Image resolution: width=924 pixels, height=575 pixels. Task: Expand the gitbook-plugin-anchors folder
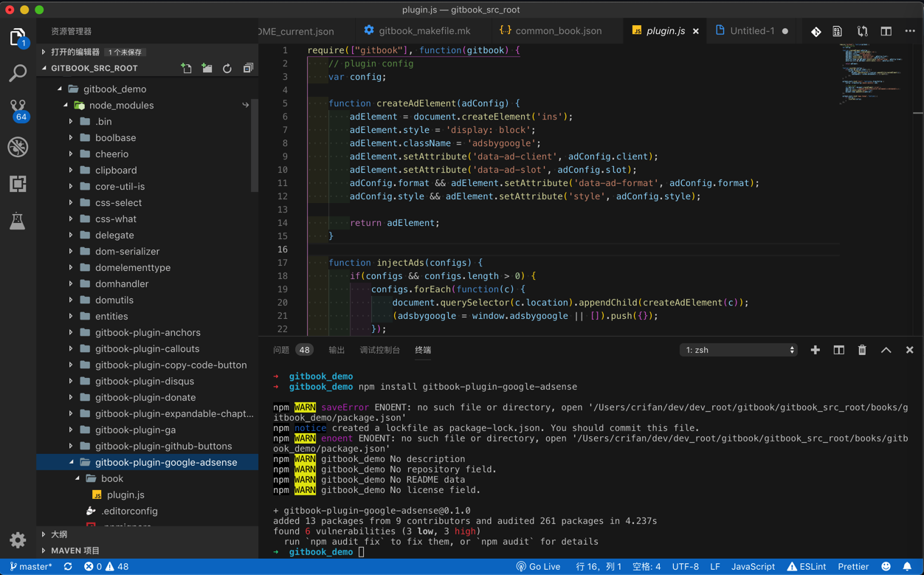(148, 332)
